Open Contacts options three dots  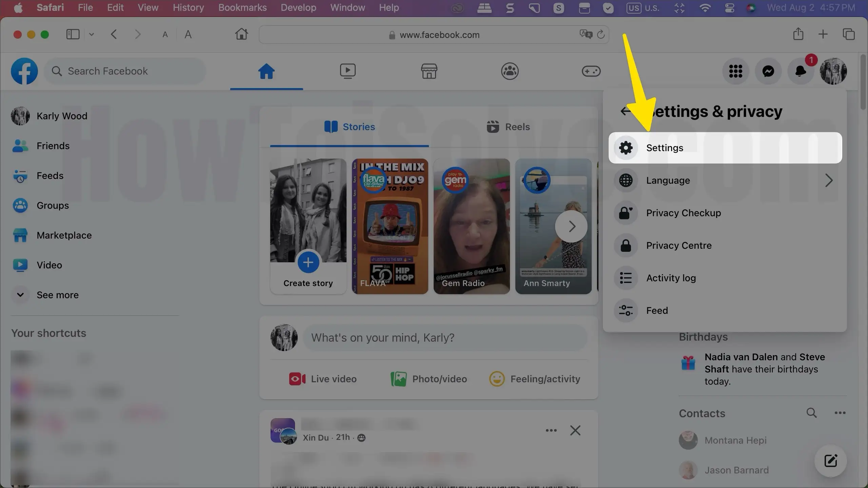tap(840, 413)
